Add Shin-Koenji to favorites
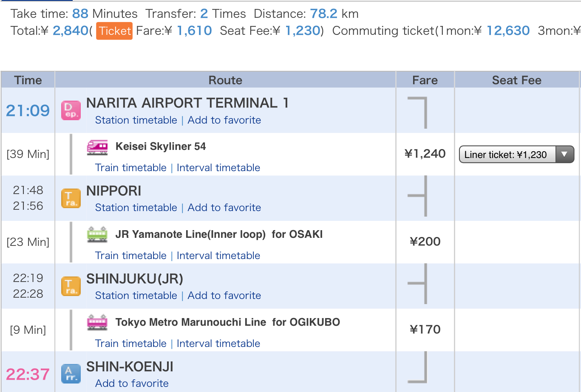The width and height of the screenshot is (581, 392). [132, 384]
